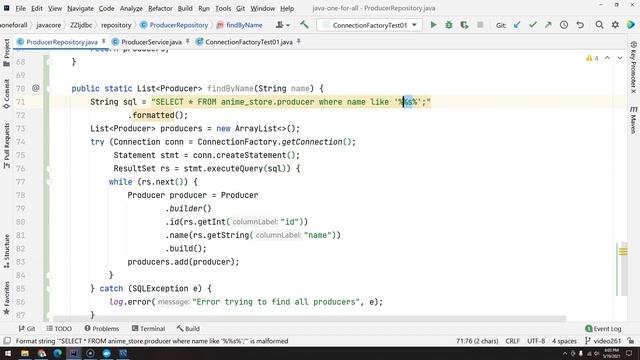This screenshot has height=360, width=640.
Task: Build the project with the hammer icon
Action: pyautogui.click(x=304, y=25)
